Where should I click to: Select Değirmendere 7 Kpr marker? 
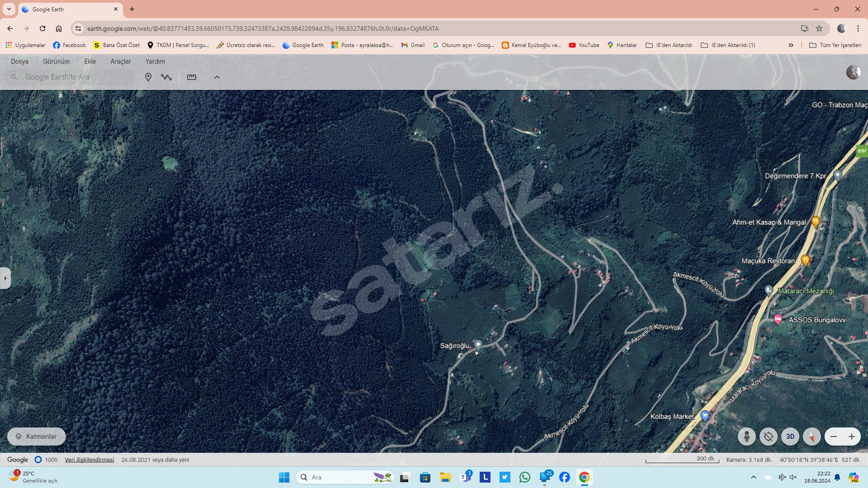click(x=837, y=175)
